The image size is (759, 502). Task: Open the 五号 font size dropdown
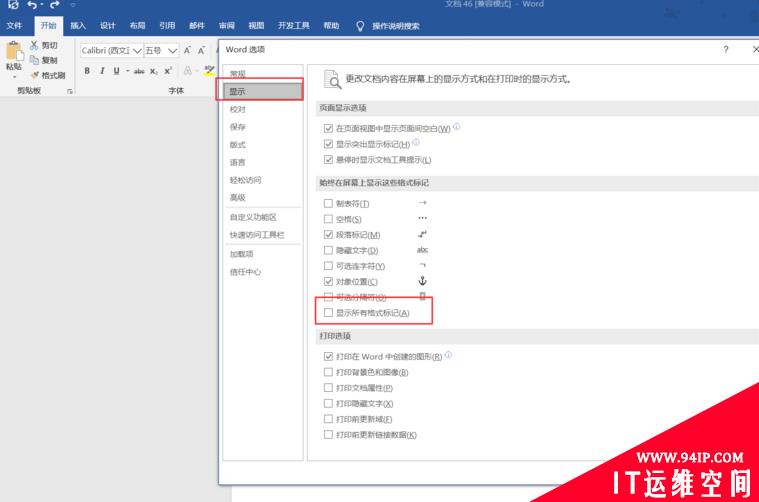coord(173,50)
